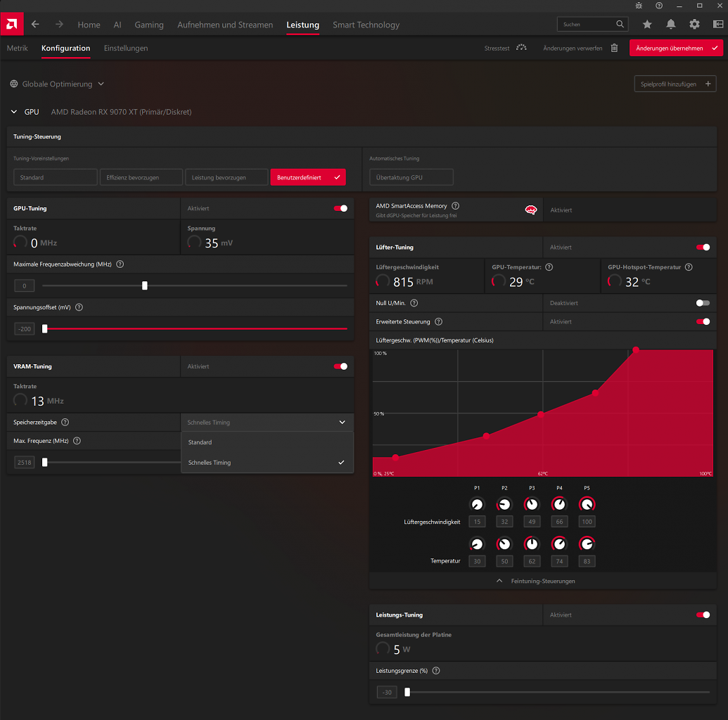Choose Standard in timing dropdown list

267,442
